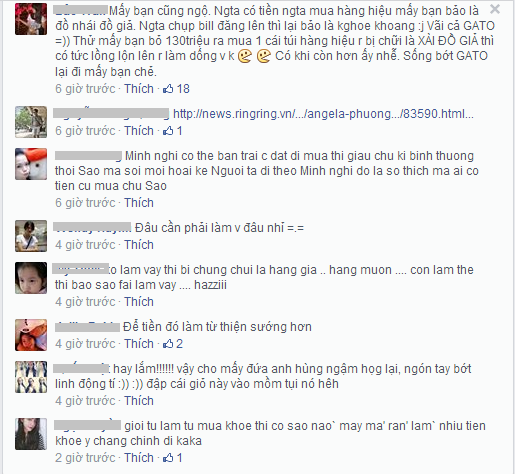Open group-photo avatar beside 'hay lắm!!!!!!' comment
515x474 pixels.
(x=31, y=377)
